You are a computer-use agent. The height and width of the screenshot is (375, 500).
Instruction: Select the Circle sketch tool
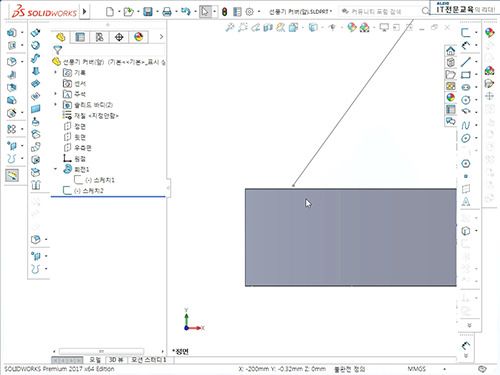click(x=466, y=100)
